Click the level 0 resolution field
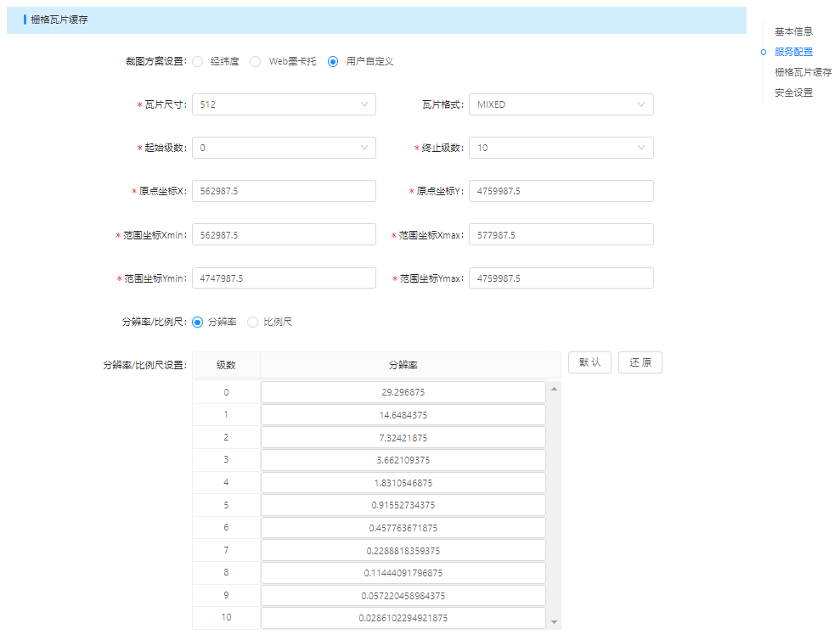The height and width of the screenshot is (640, 840). click(403, 392)
